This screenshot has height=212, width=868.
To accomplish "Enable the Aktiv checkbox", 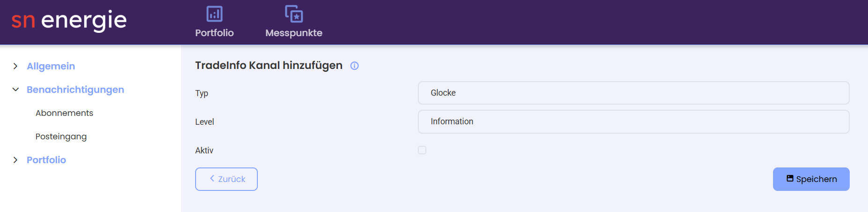I will point(422,150).
